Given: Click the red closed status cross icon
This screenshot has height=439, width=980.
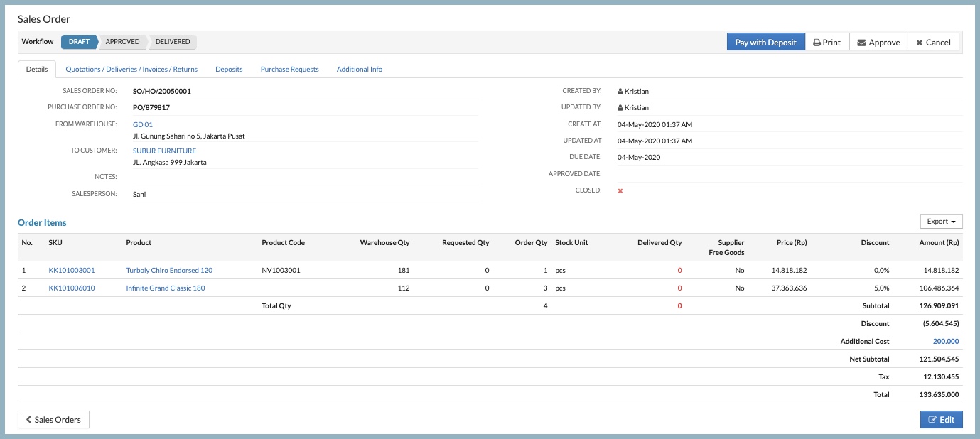Looking at the screenshot, I should click(x=620, y=191).
